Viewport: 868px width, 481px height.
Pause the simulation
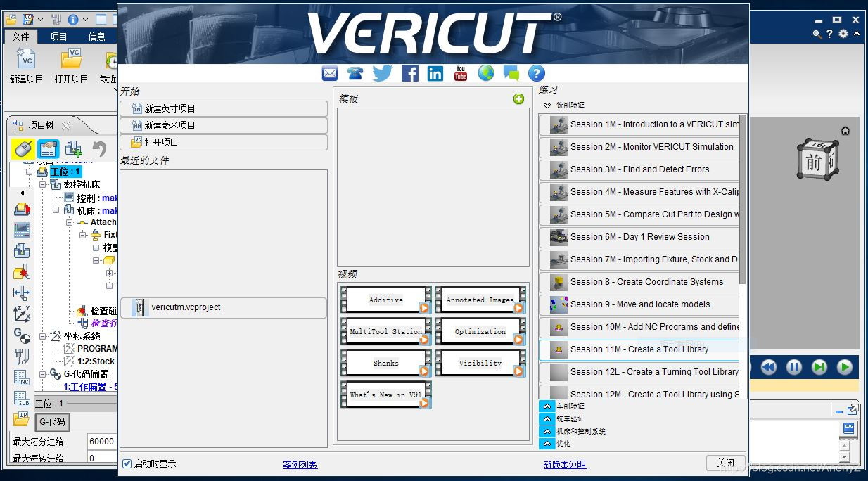(793, 366)
